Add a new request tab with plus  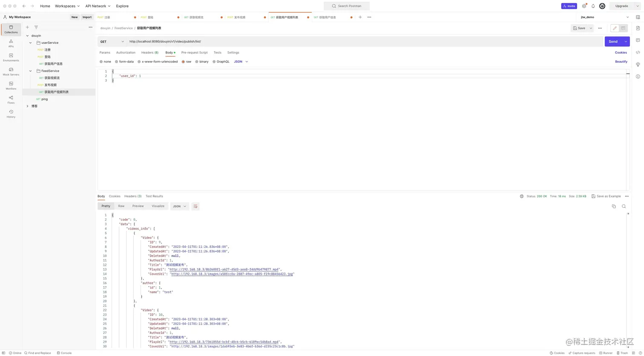pyautogui.click(x=360, y=17)
